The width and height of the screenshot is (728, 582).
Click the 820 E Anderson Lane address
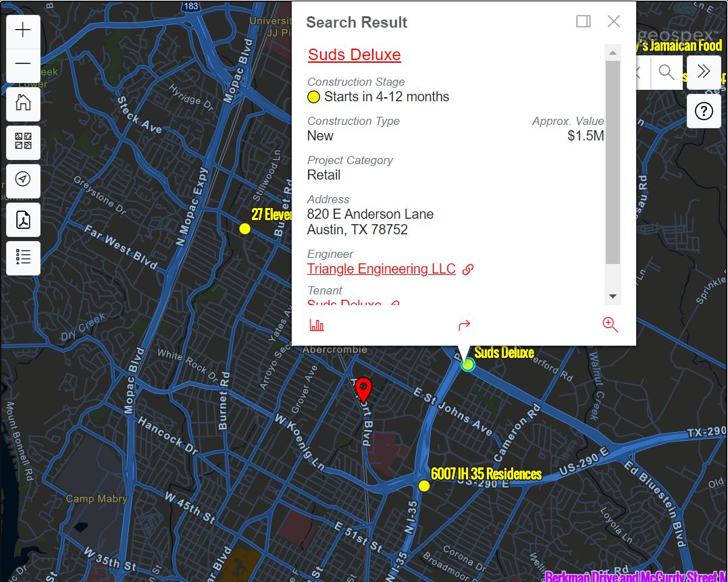(370, 214)
